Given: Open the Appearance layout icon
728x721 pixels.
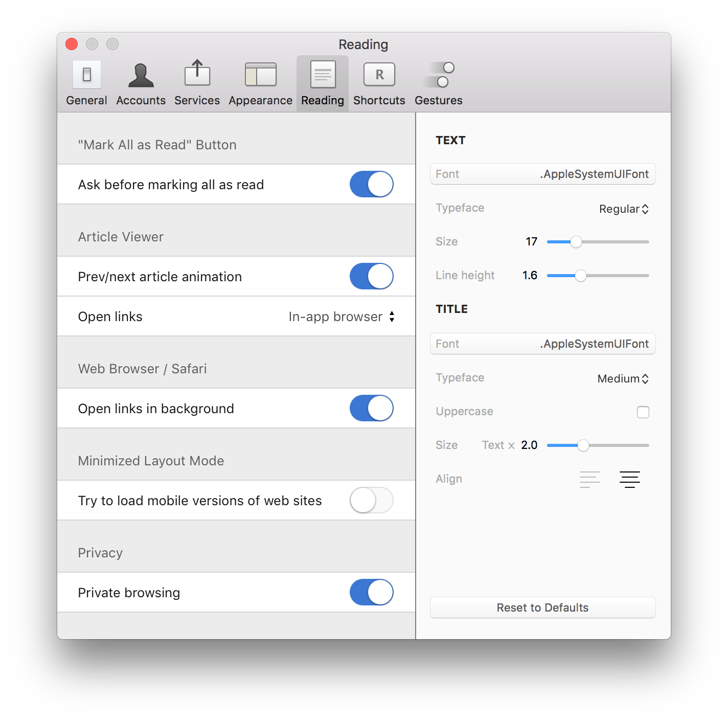Looking at the screenshot, I should pyautogui.click(x=260, y=75).
